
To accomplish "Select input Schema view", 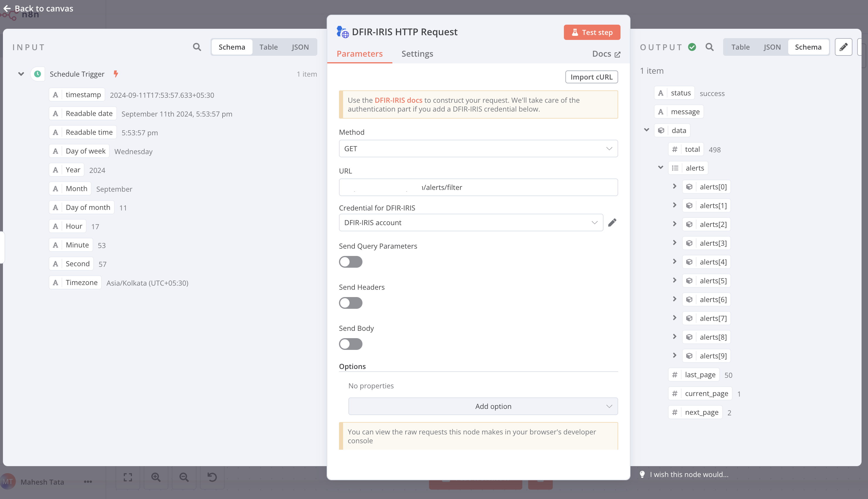I will pos(232,47).
